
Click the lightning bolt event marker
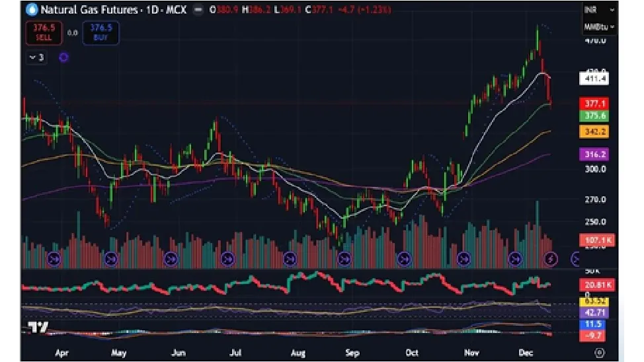click(x=551, y=258)
